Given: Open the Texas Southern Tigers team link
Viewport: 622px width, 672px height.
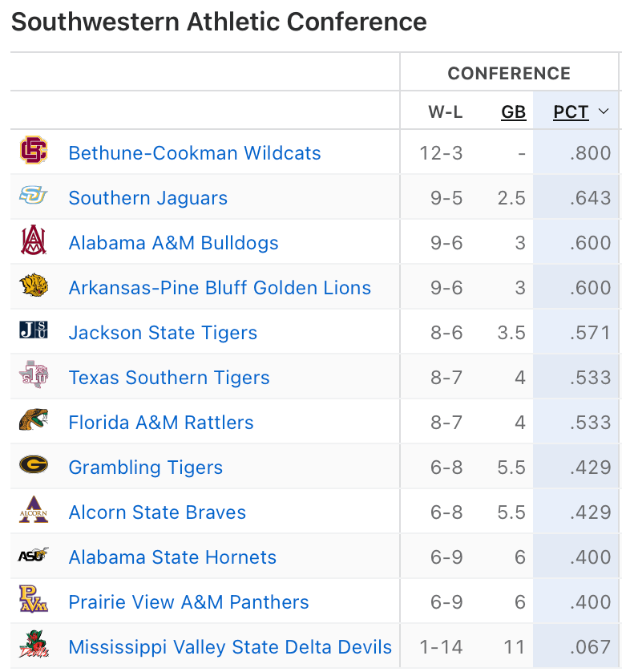Looking at the screenshot, I should tap(169, 378).
